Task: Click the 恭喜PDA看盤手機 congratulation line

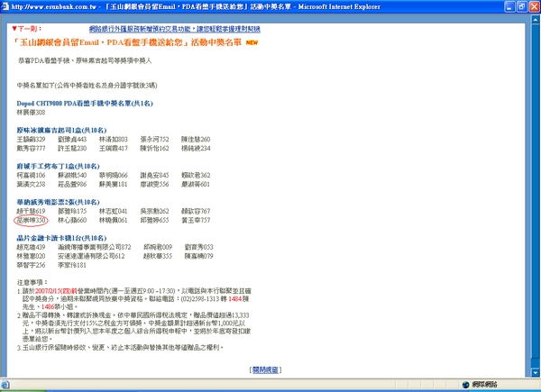Action: 85,60
